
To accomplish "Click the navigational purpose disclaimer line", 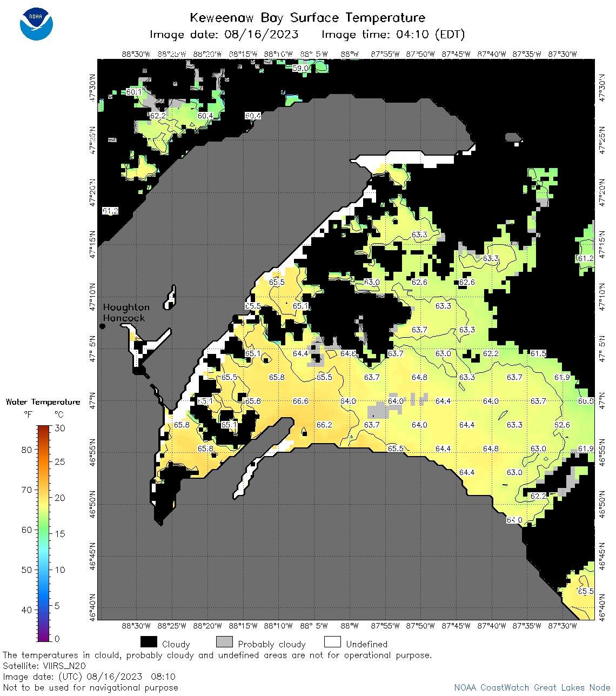I will tap(90, 687).
